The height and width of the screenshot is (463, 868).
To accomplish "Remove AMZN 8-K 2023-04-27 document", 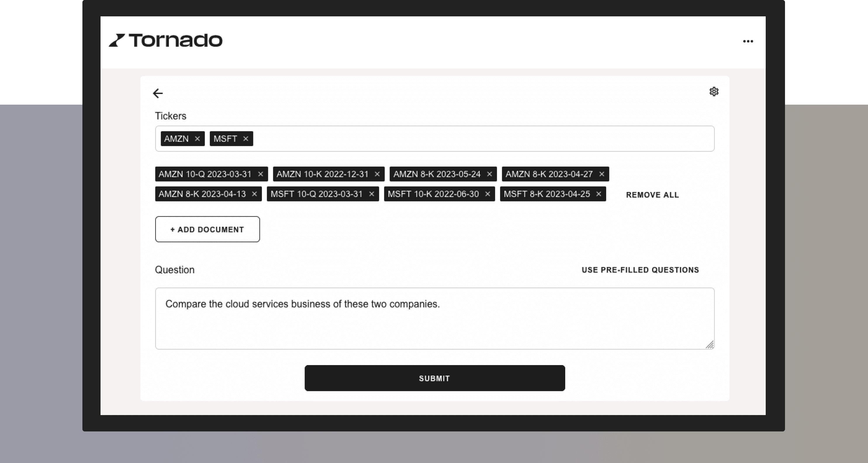I will click(x=601, y=174).
